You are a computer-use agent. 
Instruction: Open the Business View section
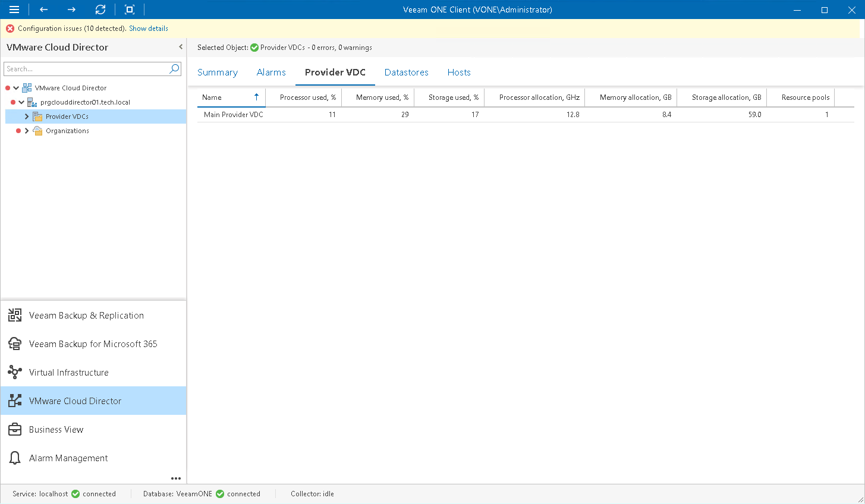93,430
